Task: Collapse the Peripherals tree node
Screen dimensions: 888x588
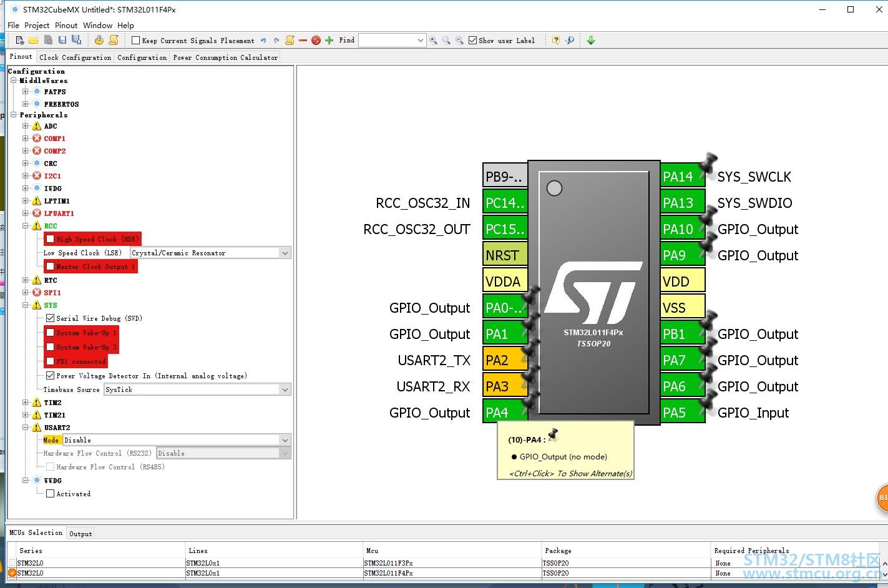Action: 14,115
